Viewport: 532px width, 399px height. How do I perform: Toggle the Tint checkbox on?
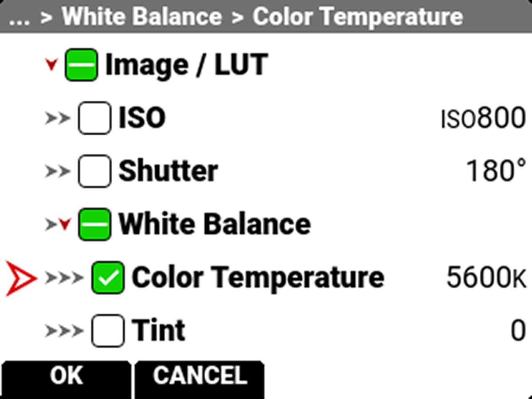tap(109, 329)
